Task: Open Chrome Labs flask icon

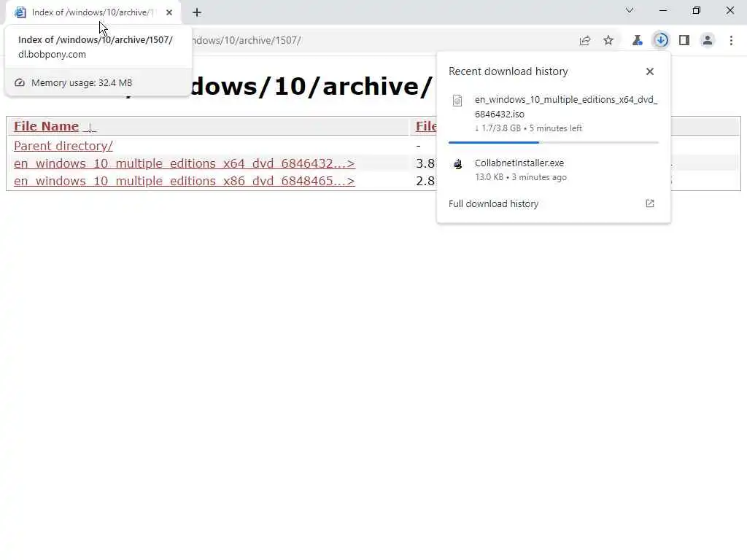Action: pos(637,41)
